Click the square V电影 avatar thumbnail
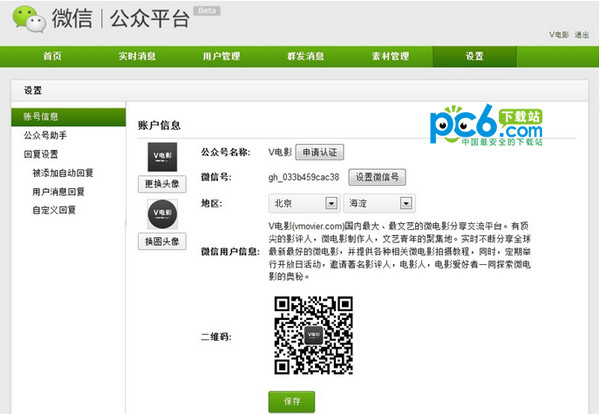The width and height of the screenshot is (600, 414). tap(162, 157)
